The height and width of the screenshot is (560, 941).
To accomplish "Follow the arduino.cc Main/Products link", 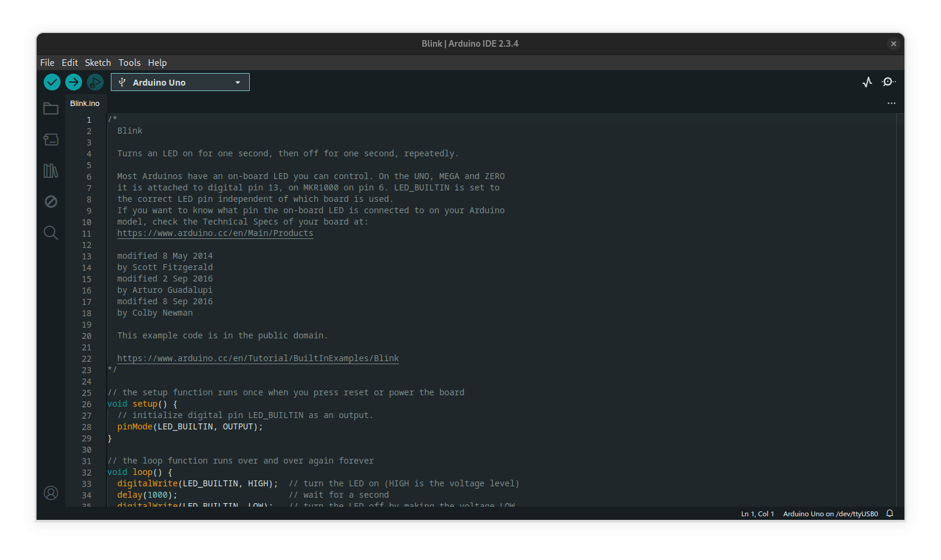I will (x=215, y=233).
